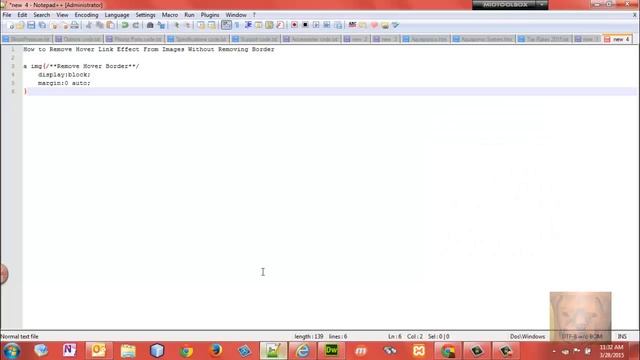640x360 pixels.
Task: Open the MIOTOOLBOX dropdown arrow
Action: pyautogui.click(x=542, y=4)
